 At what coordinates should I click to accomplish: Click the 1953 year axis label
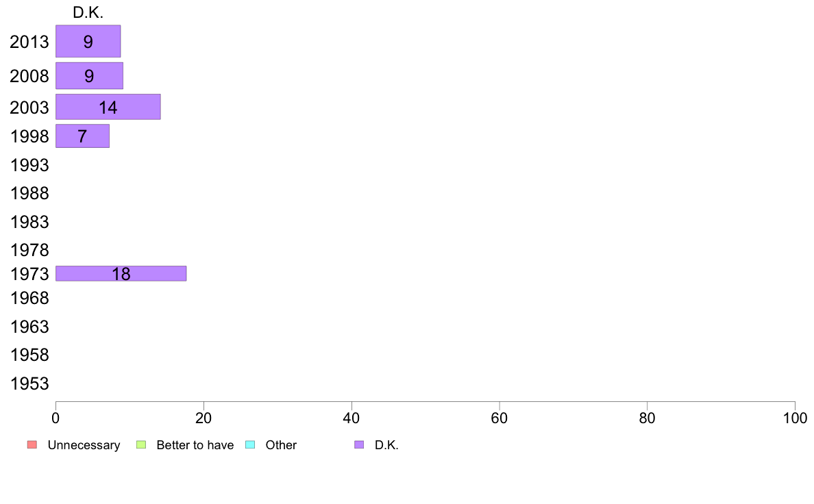(x=29, y=383)
